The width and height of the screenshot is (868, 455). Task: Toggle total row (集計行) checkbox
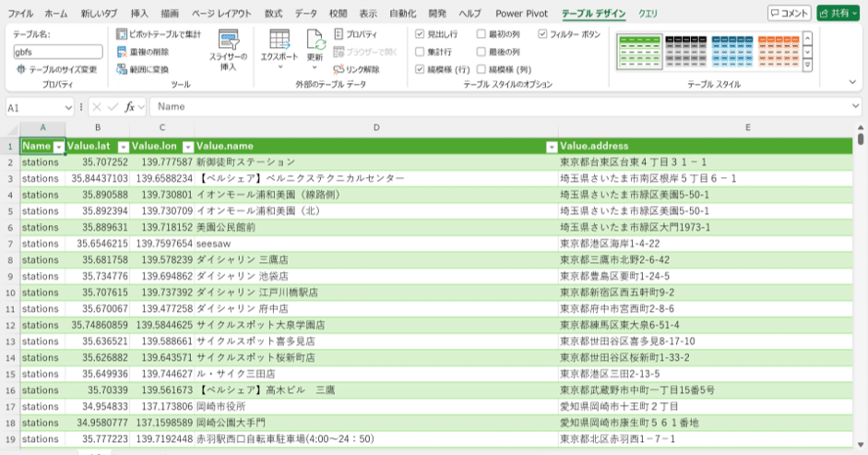click(420, 52)
